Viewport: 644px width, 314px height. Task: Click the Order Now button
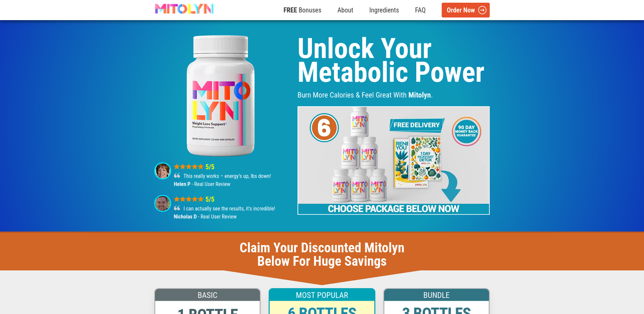(x=465, y=10)
